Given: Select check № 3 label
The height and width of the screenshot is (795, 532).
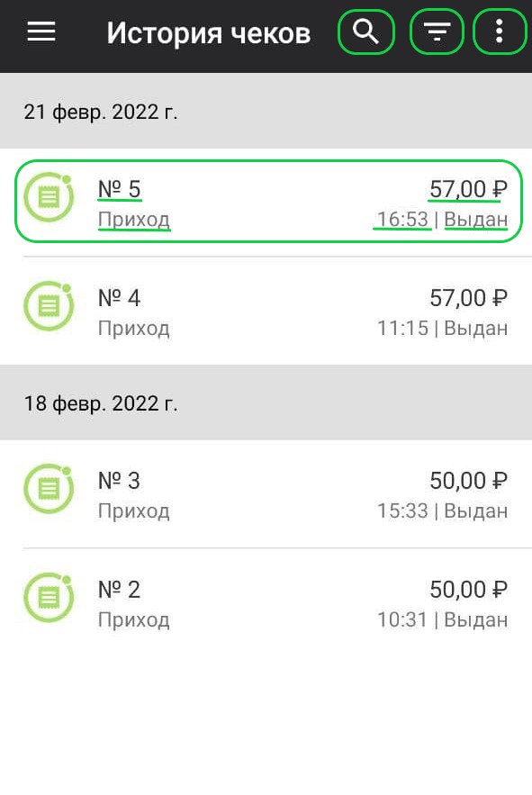Looking at the screenshot, I should 119,481.
